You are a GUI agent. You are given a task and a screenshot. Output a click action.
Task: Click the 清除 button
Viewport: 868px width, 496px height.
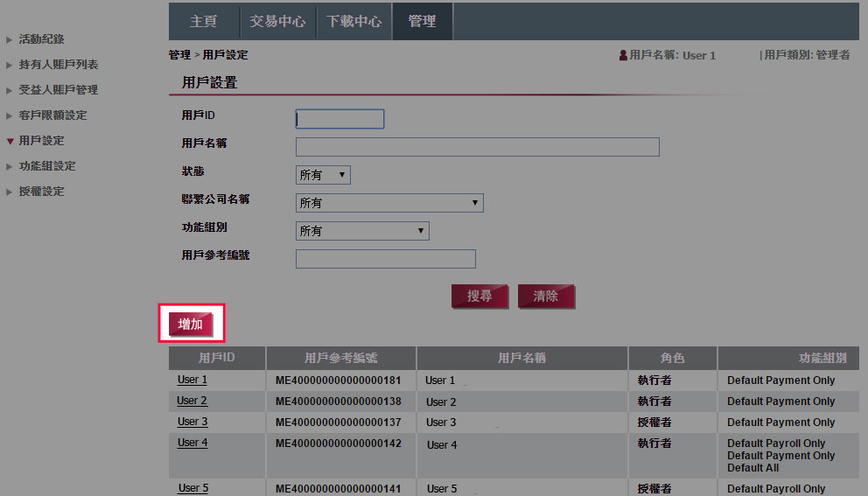coord(546,297)
